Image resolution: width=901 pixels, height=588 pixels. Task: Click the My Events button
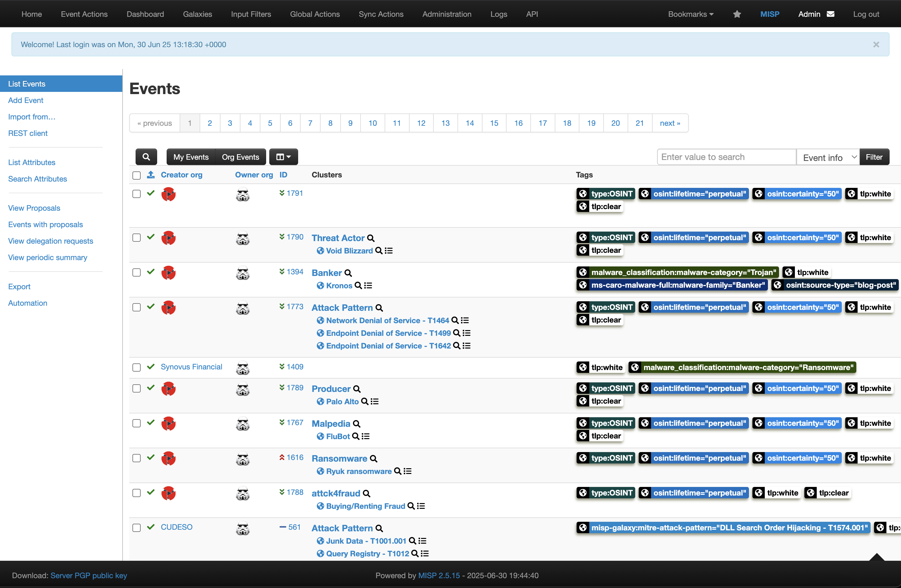point(191,157)
